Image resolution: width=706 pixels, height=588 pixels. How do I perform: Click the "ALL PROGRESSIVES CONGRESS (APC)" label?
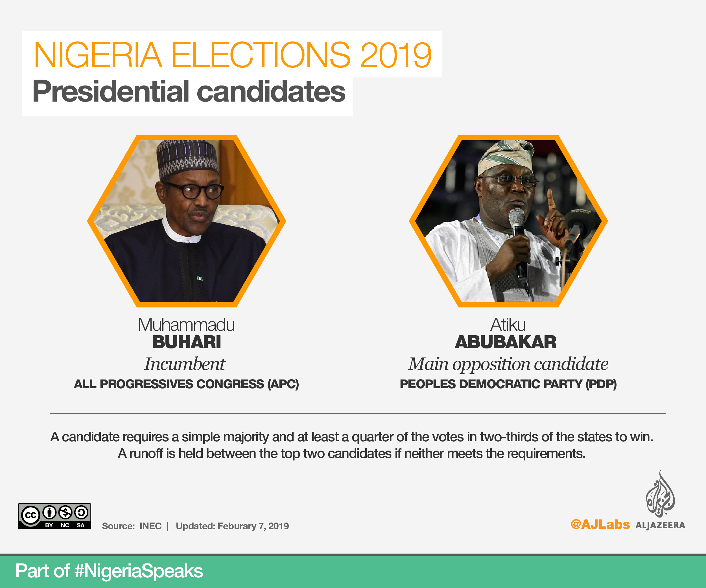coord(186,384)
